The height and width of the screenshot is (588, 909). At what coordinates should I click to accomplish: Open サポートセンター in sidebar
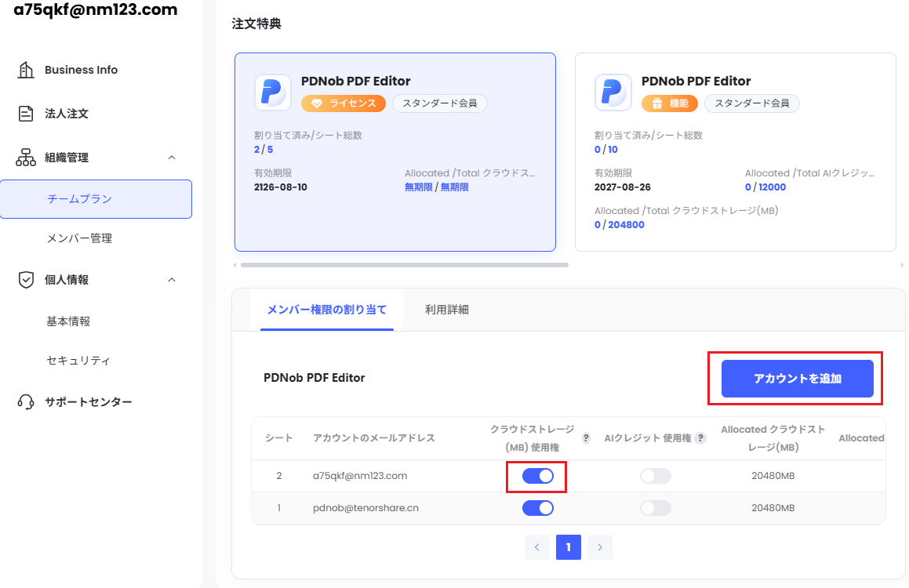click(x=89, y=402)
